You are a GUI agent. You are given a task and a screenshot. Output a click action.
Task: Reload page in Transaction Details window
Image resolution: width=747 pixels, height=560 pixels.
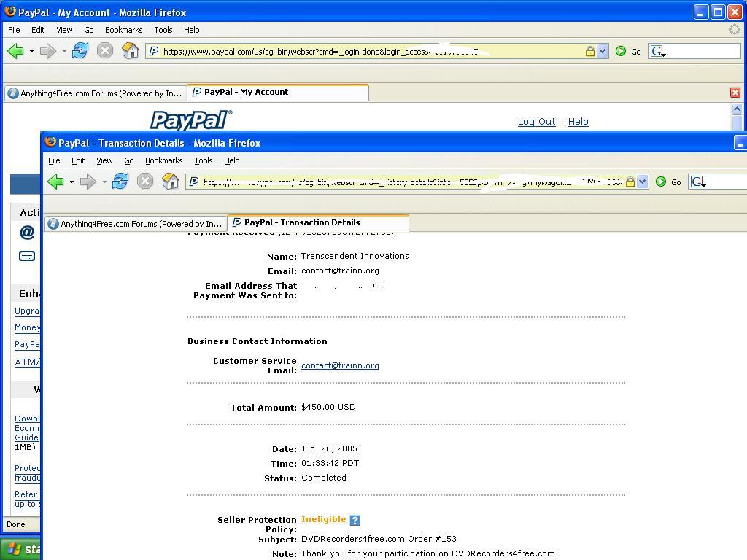pos(120,181)
